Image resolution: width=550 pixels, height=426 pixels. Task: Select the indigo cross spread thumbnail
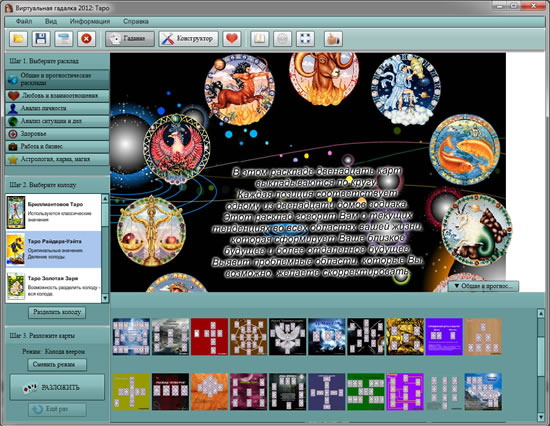point(327,392)
